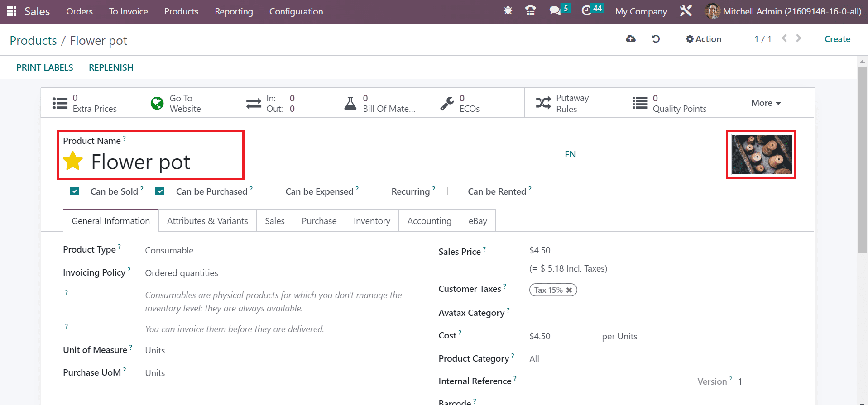Enable the Recurring checkbox
868x405 pixels.
pyautogui.click(x=375, y=191)
